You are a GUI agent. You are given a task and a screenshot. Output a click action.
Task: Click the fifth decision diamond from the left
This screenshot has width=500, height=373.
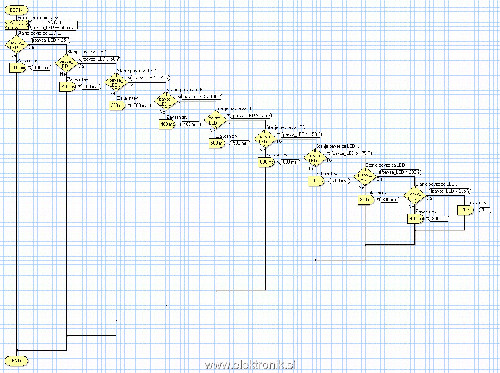pyautogui.click(x=215, y=119)
